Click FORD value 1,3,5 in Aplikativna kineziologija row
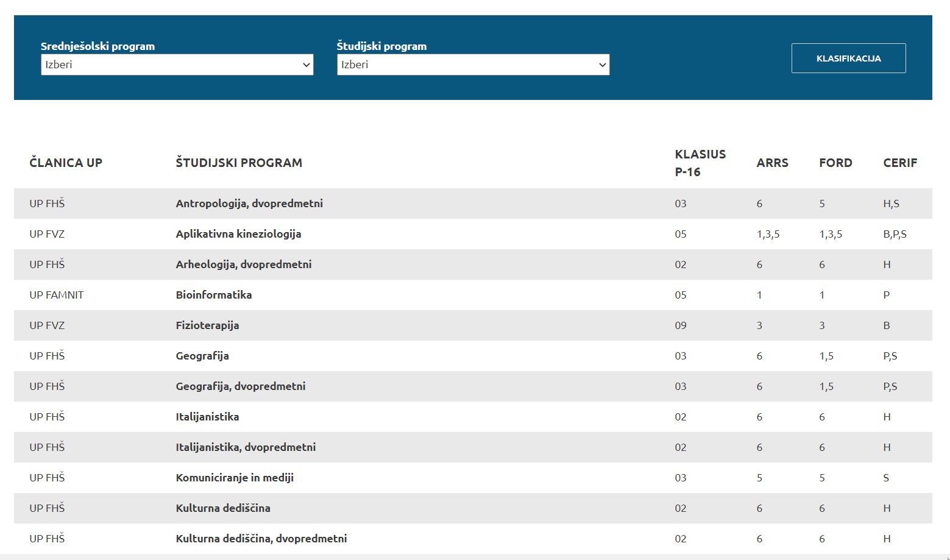This screenshot has width=950, height=560. [831, 234]
